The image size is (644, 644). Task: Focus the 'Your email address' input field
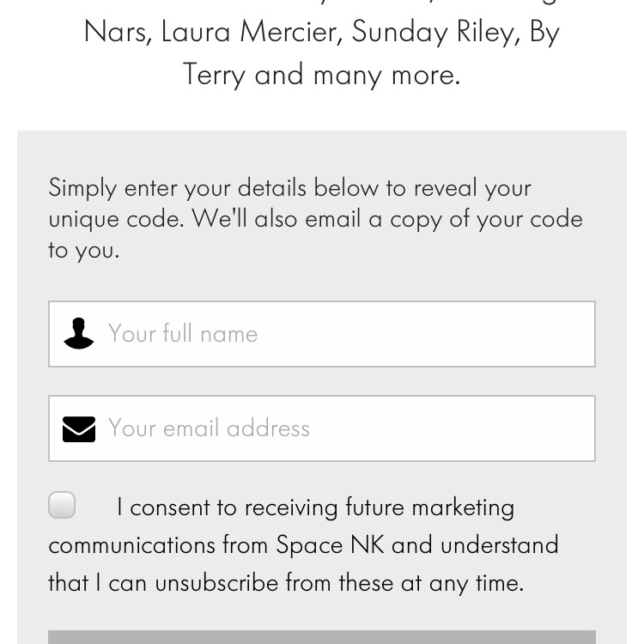click(x=322, y=428)
